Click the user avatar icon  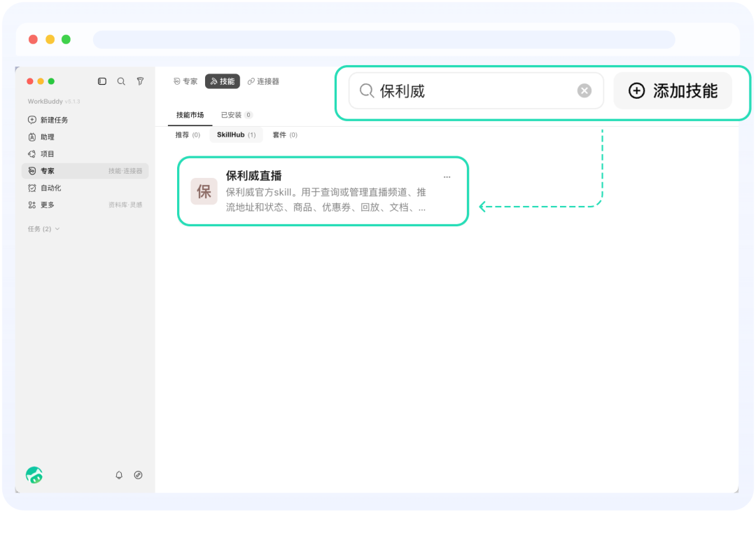(x=34, y=475)
